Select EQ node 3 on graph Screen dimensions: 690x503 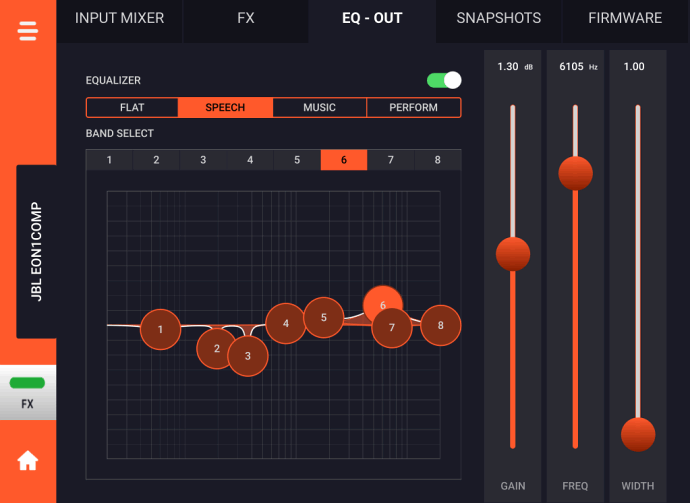coord(248,355)
